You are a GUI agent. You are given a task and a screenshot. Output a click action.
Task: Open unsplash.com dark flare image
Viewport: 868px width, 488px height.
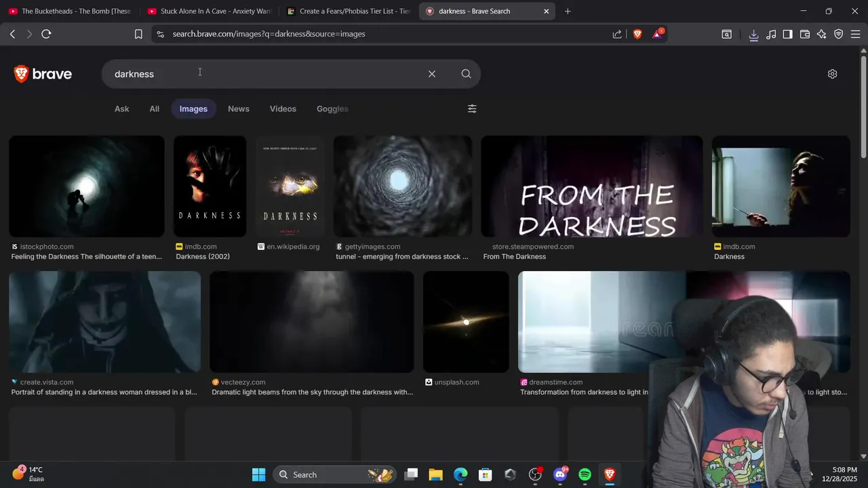pyautogui.click(x=466, y=322)
